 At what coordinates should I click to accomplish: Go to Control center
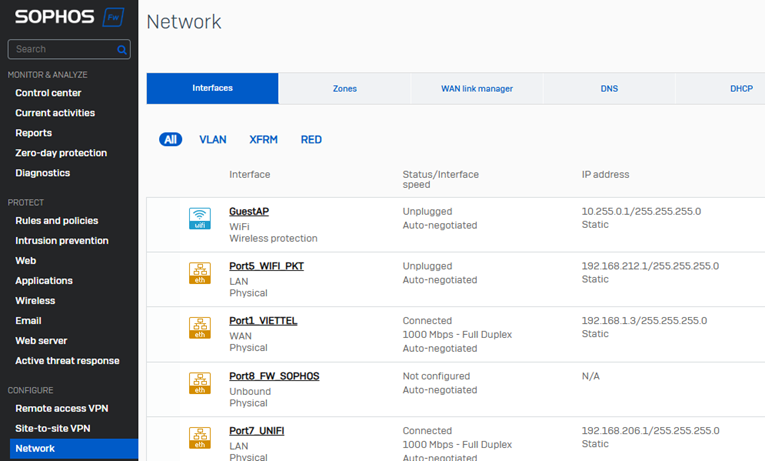[48, 93]
